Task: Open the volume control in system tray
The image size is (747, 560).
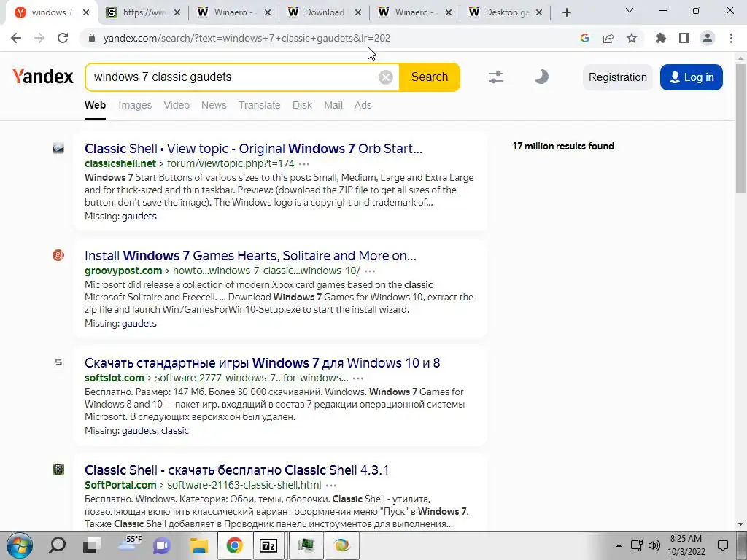Action: [654, 545]
